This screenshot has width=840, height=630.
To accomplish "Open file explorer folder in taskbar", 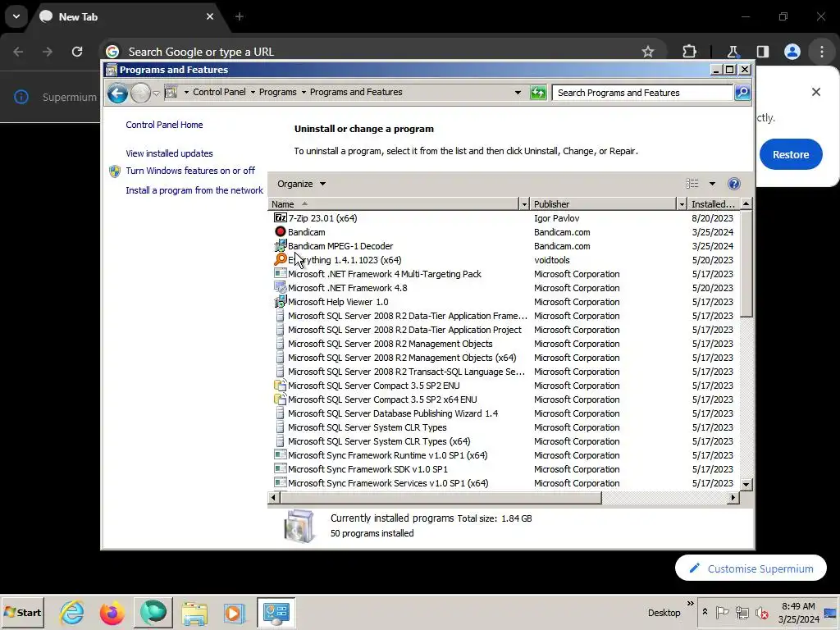I will coord(194,614).
